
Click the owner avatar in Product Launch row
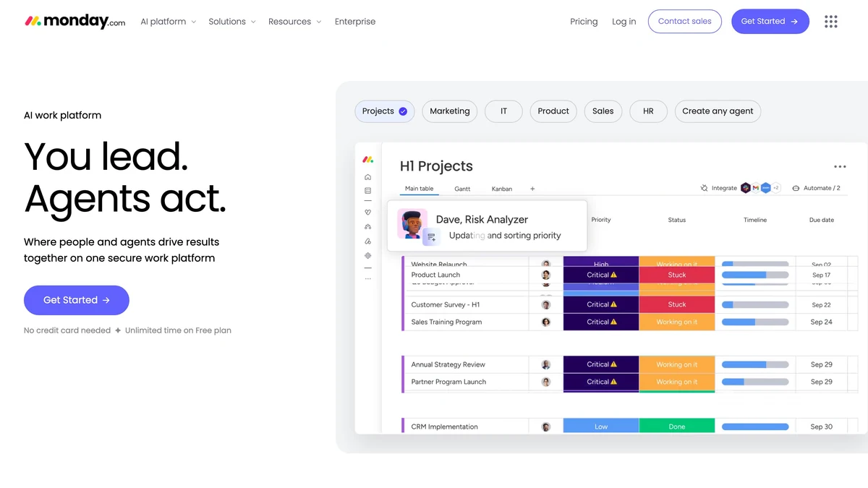546,275
